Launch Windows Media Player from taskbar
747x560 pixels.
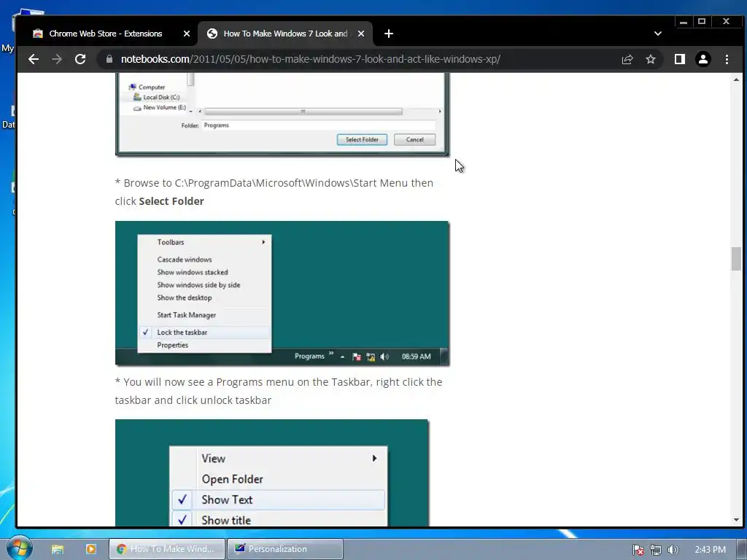pos(91,549)
